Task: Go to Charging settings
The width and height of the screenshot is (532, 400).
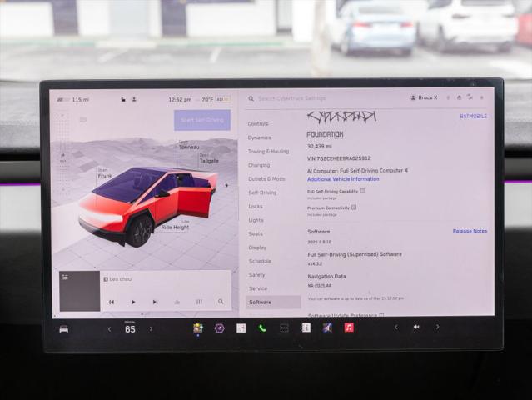Action: click(259, 165)
